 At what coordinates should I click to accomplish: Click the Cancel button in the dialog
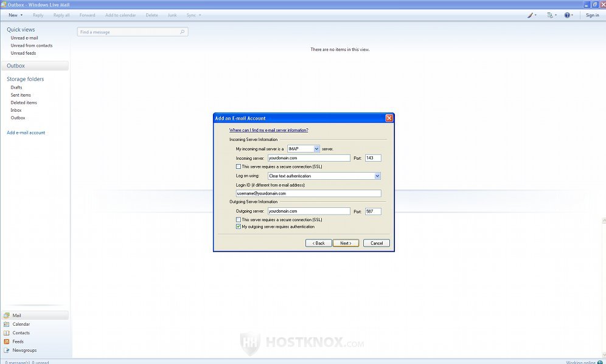(x=377, y=243)
